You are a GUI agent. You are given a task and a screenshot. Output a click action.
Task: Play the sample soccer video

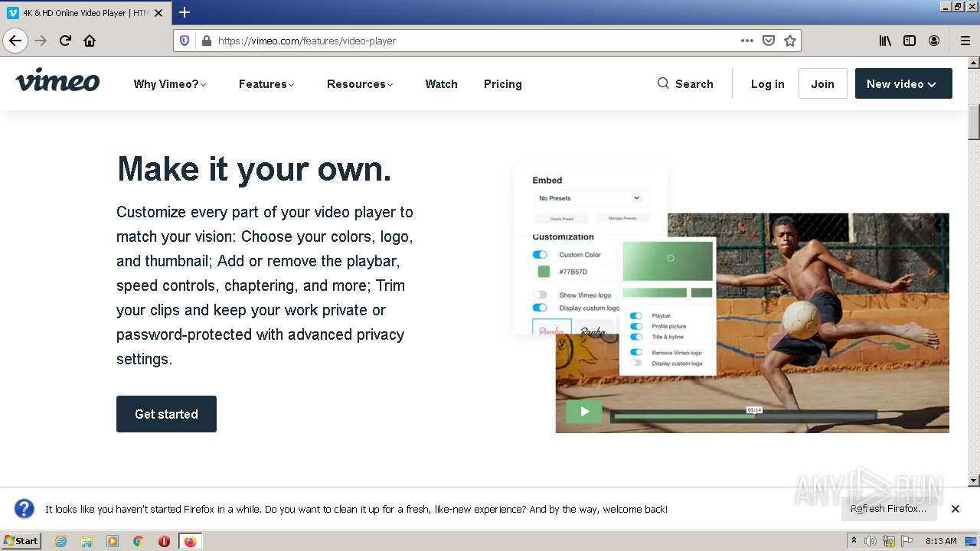584,412
